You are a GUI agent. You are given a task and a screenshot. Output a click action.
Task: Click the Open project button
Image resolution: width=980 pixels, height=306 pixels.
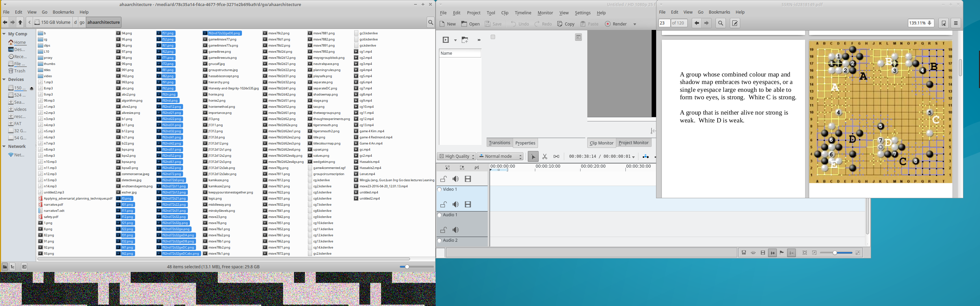pyautogui.click(x=471, y=24)
